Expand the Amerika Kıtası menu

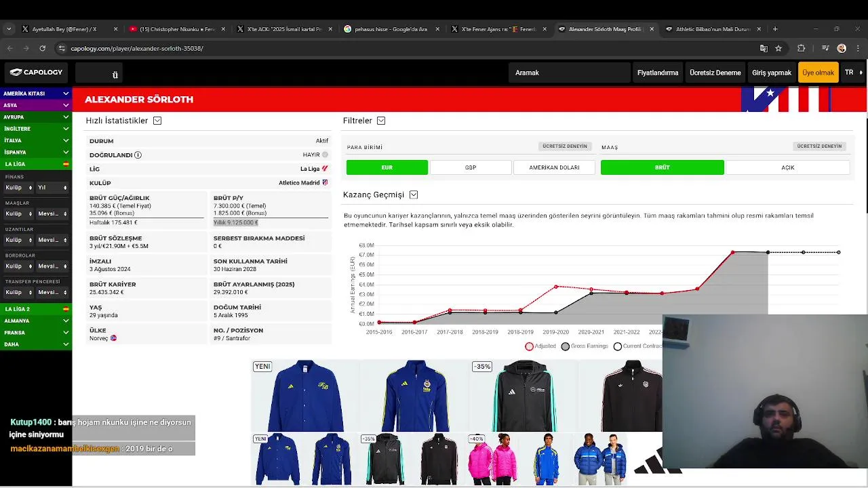tap(36, 94)
